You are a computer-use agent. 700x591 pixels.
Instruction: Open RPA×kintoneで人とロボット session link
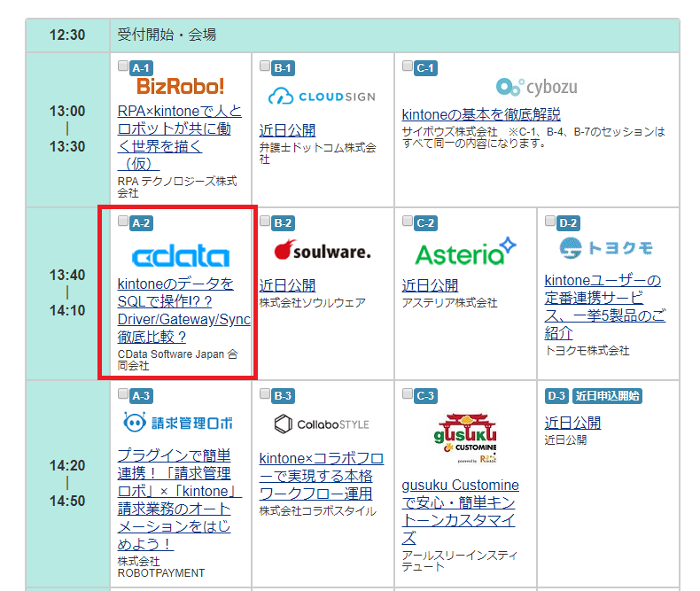[180, 137]
